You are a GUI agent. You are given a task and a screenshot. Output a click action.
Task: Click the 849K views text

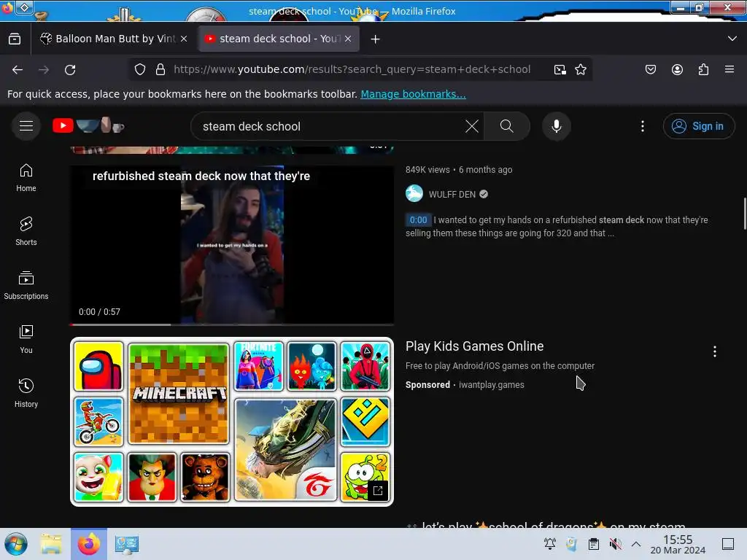tap(427, 169)
